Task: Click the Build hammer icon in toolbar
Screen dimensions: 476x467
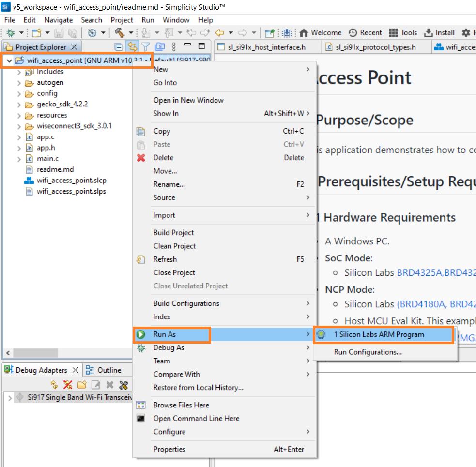Action: tap(119, 33)
